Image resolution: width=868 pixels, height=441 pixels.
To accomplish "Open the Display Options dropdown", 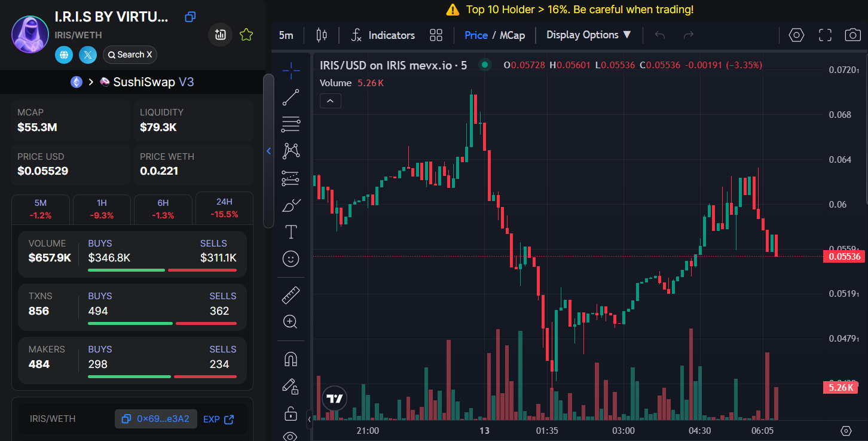I will [588, 35].
